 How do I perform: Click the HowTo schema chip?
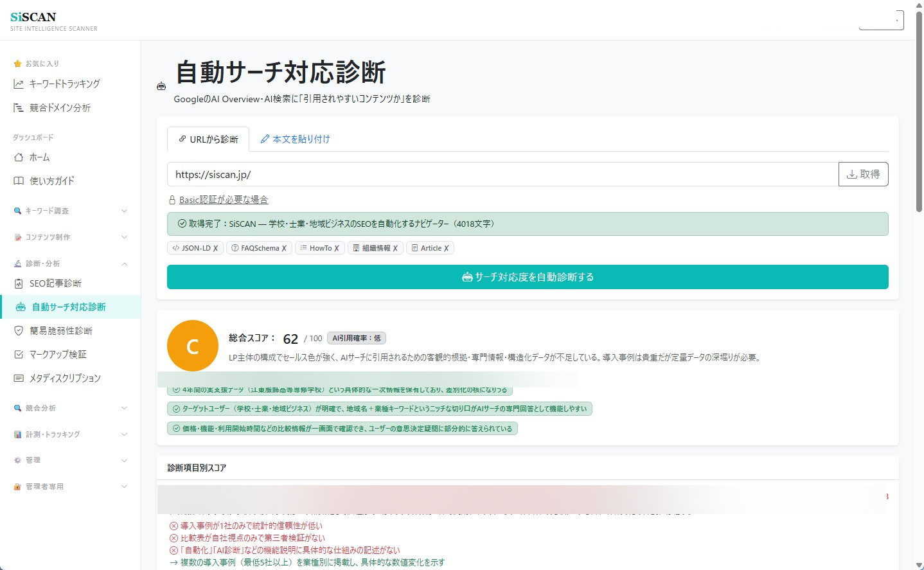click(319, 248)
